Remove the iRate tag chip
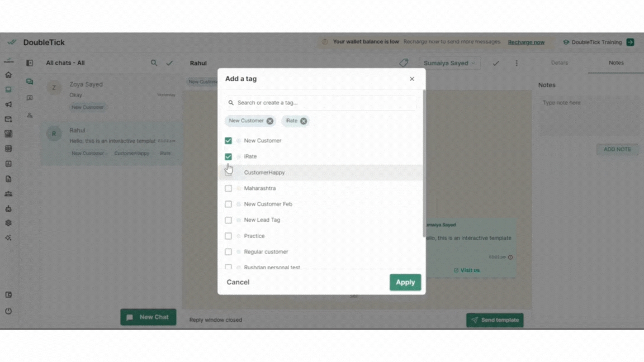This screenshot has width=644, height=362. [x=304, y=121]
